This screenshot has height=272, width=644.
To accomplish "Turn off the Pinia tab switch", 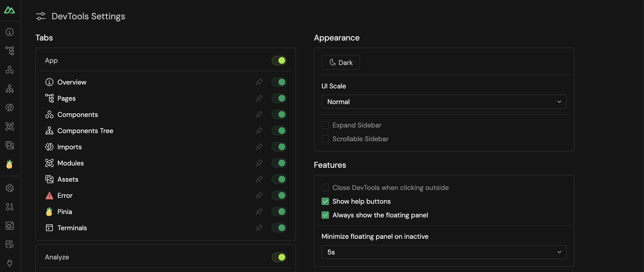I will click(x=279, y=212).
